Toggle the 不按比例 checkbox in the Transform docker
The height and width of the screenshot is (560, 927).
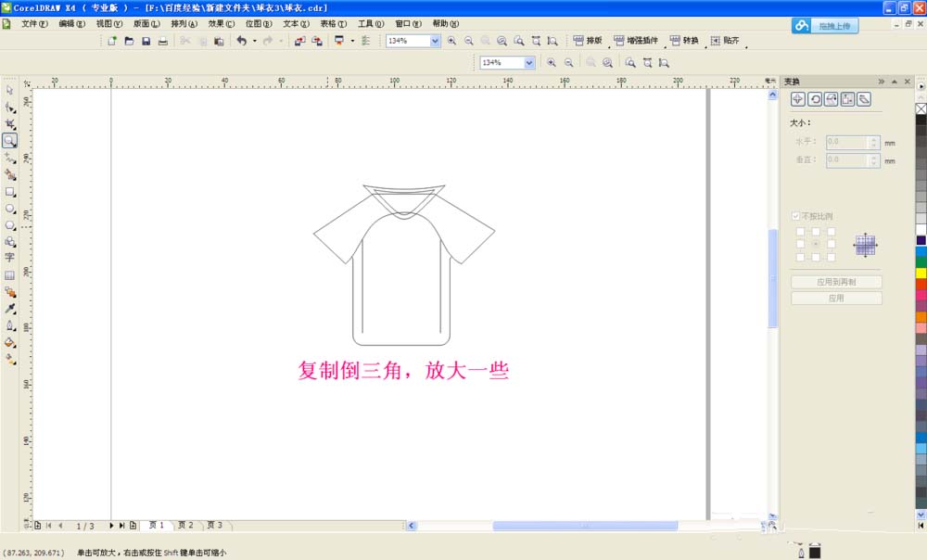[795, 215]
